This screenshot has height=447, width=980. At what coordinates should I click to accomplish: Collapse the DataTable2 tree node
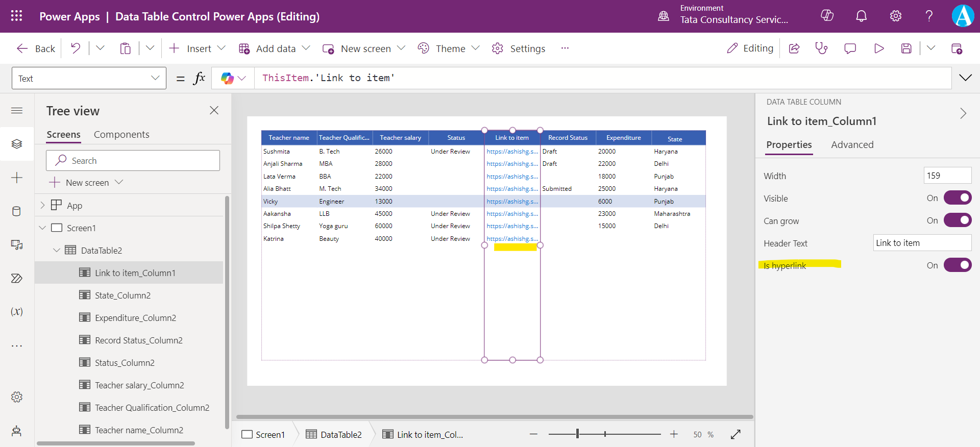coord(57,251)
